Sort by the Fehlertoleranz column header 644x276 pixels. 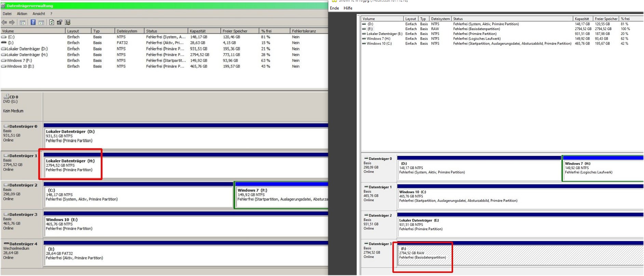pyautogui.click(x=309, y=31)
